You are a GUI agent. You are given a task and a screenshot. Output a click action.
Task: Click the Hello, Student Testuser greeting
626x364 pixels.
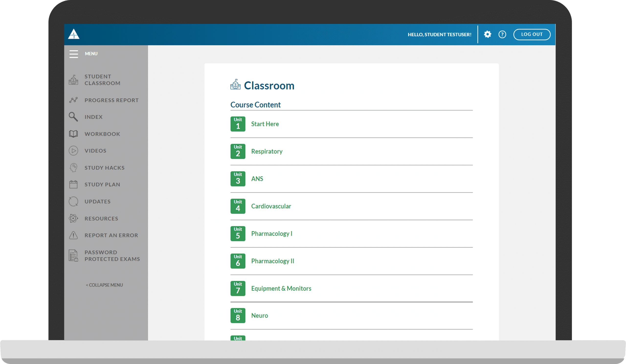tap(439, 34)
